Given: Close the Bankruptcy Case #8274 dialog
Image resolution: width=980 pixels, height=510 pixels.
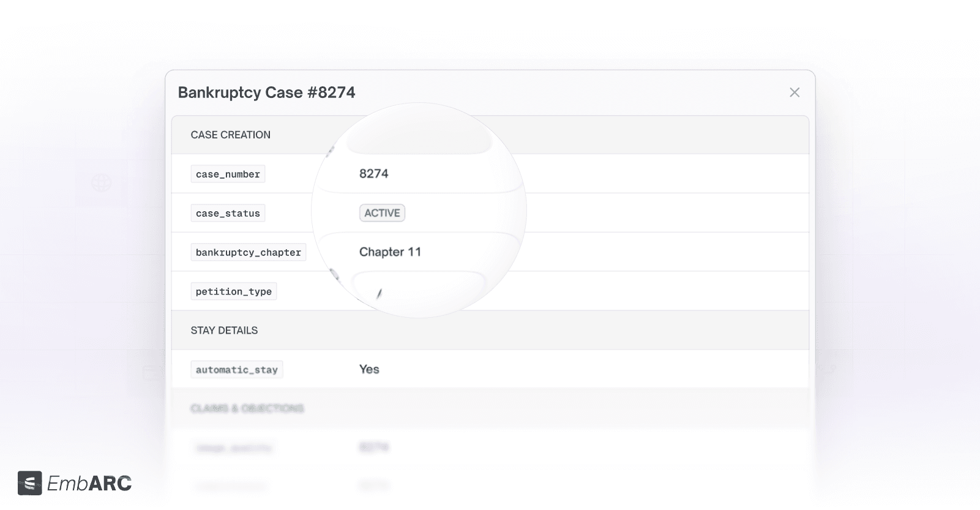Looking at the screenshot, I should click(x=795, y=92).
